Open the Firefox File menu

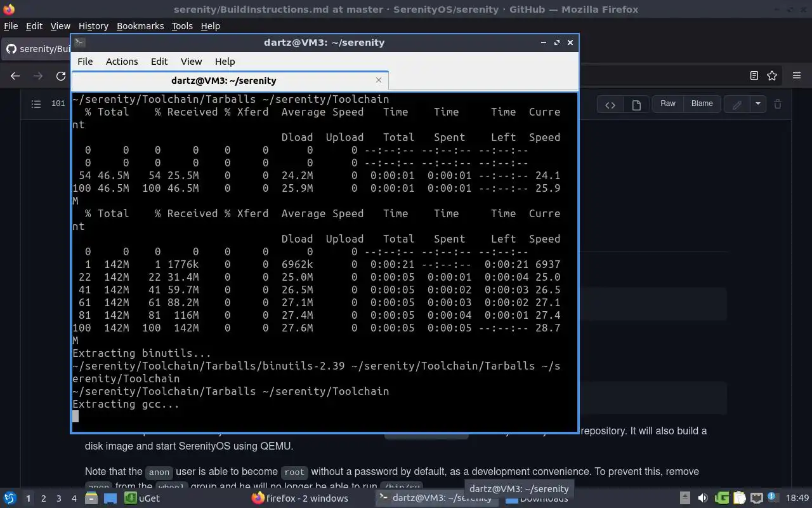coord(11,26)
